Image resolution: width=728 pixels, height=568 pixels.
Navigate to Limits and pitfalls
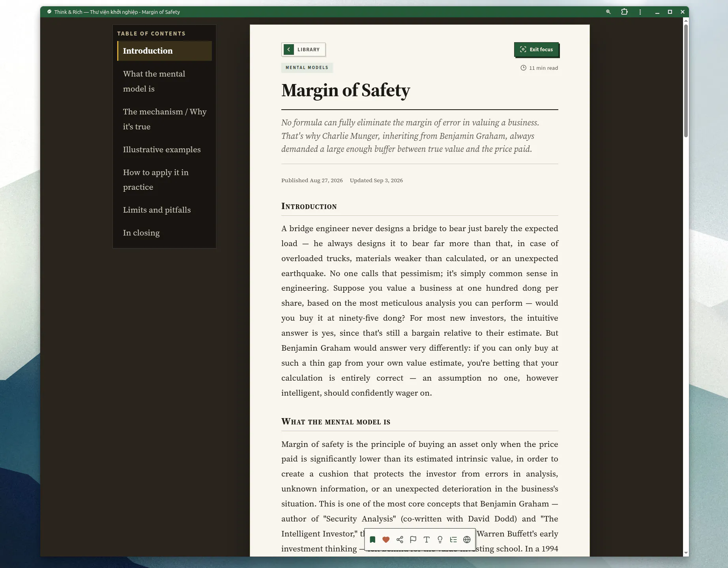point(164,210)
